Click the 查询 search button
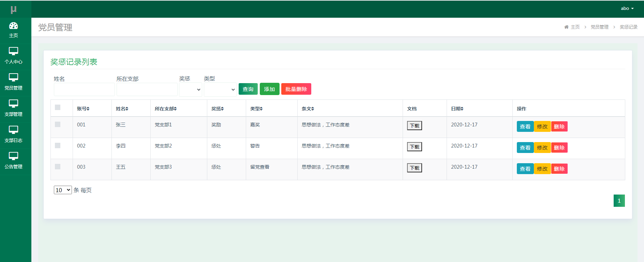Image resolution: width=644 pixels, height=262 pixels. tap(248, 89)
